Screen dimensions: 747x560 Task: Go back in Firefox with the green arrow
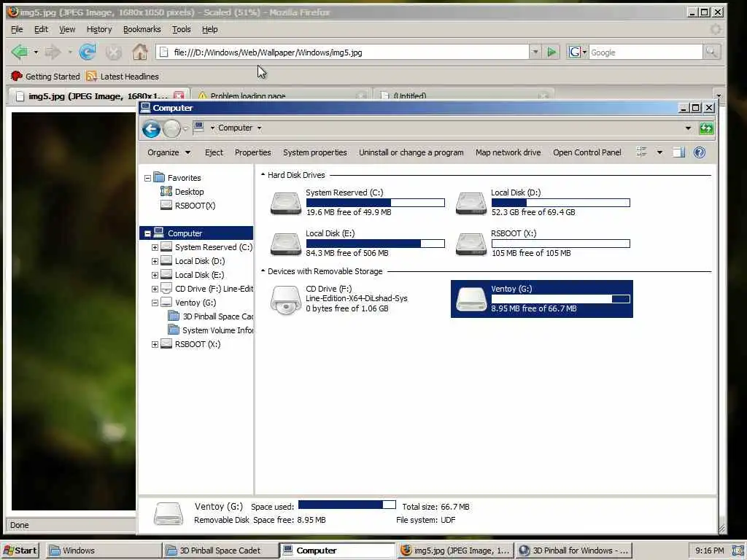[x=20, y=52]
